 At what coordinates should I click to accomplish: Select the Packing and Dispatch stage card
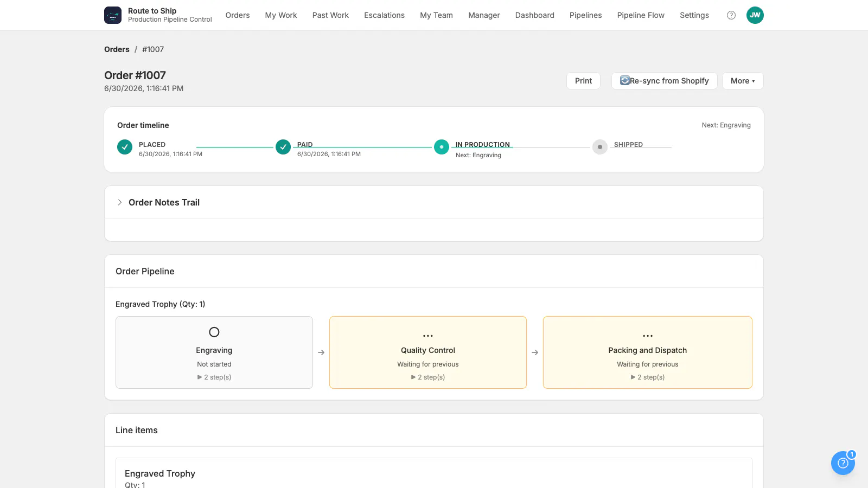(648, 352)
